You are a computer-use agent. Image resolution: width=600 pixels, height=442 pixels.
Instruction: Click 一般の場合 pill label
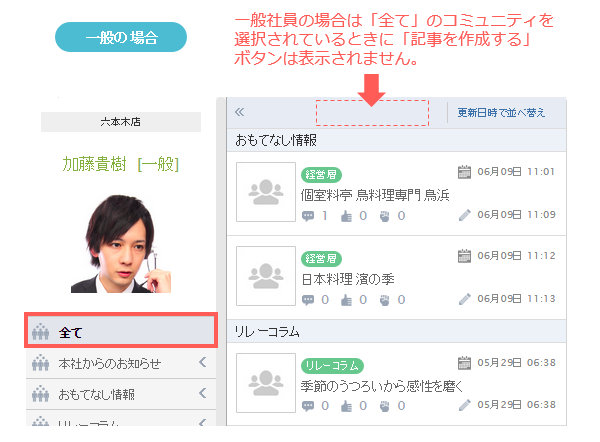click(121, 37)
